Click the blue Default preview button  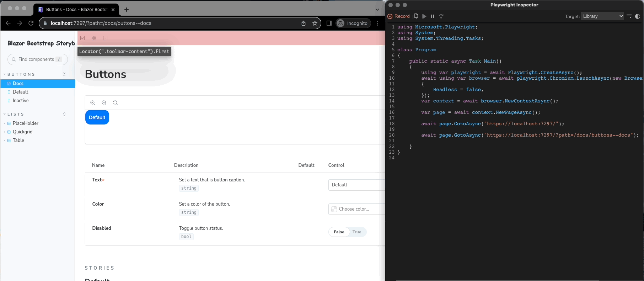click(97, 117)
